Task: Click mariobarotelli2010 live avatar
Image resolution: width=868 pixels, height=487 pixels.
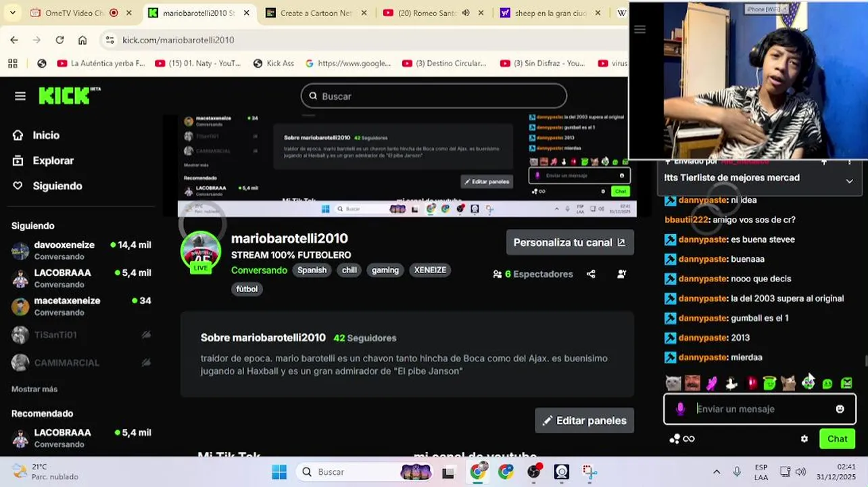Action: point(201,252)
